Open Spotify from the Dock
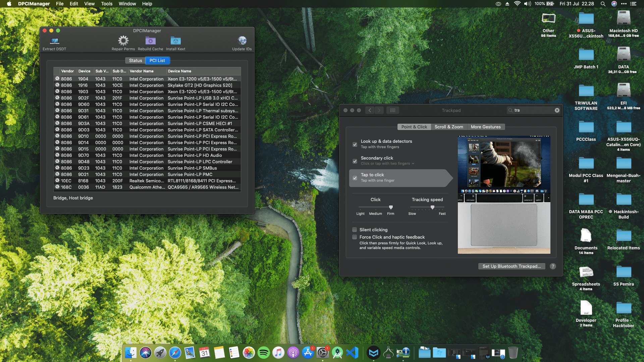Screen dimensions: 644x362 264,353
